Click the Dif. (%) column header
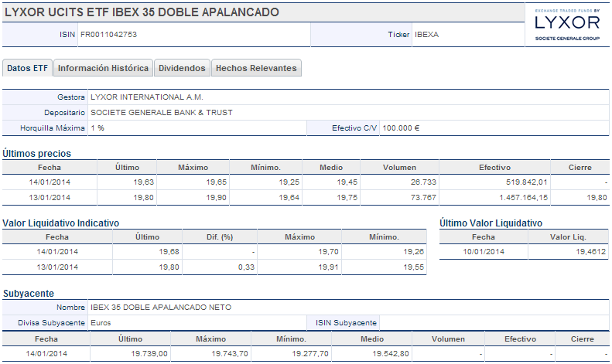Image resolution: width=612 pixels, height=364 pixels. tap(220, 237)
